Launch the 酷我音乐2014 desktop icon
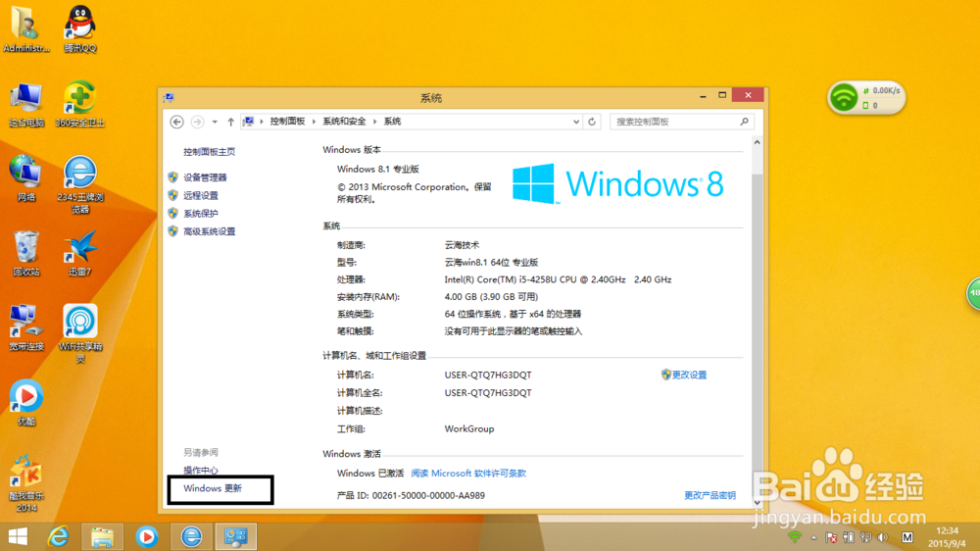This screenshot has height=551, width=980. 26,483
